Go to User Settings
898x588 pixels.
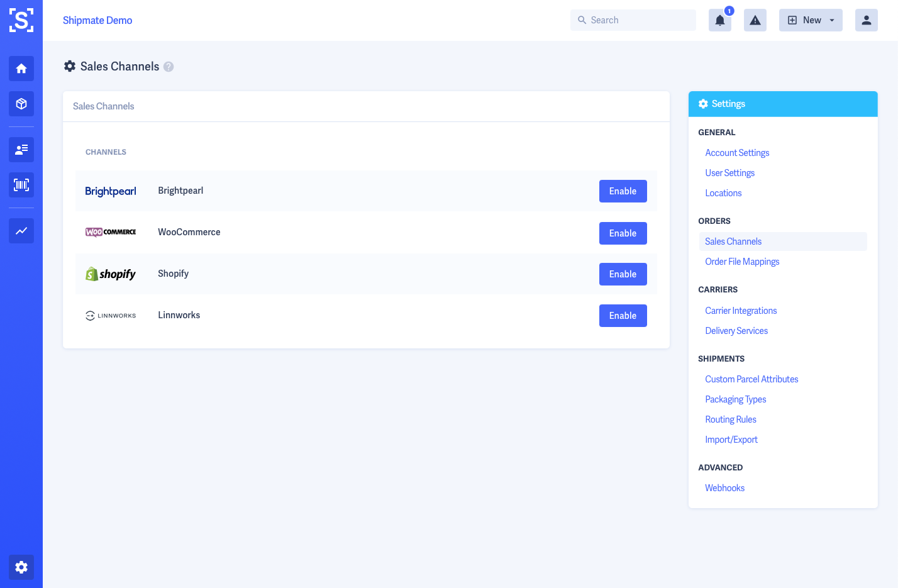pos(729,173)
